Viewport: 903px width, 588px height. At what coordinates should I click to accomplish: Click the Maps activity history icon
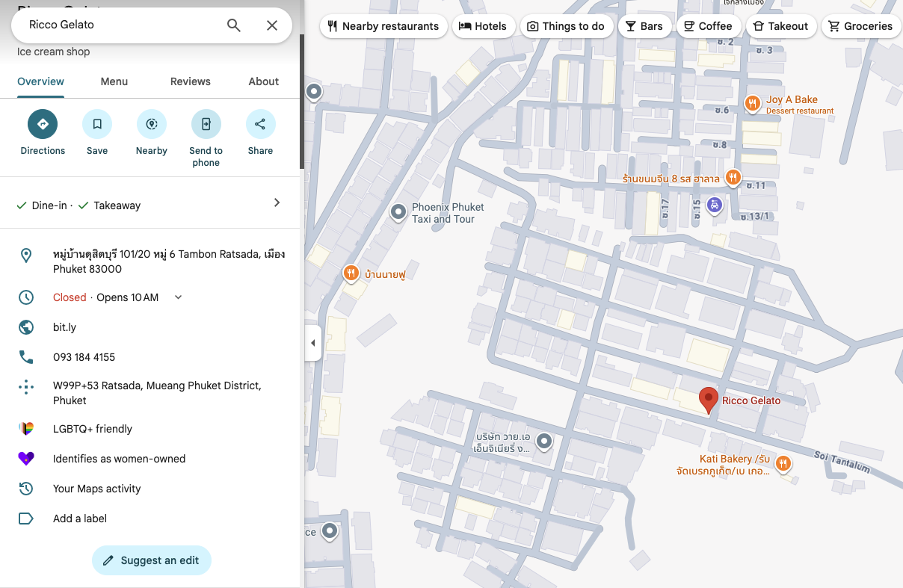point(26,489)
